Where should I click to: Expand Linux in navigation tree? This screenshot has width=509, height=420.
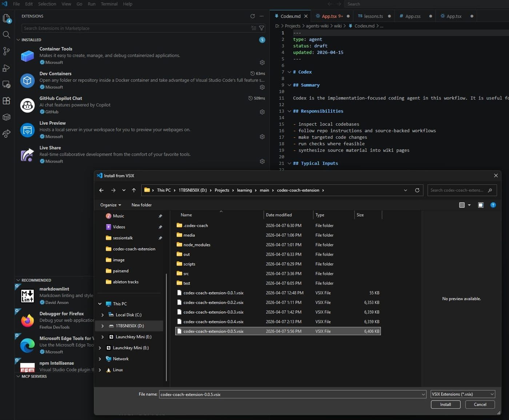point(100,370)
